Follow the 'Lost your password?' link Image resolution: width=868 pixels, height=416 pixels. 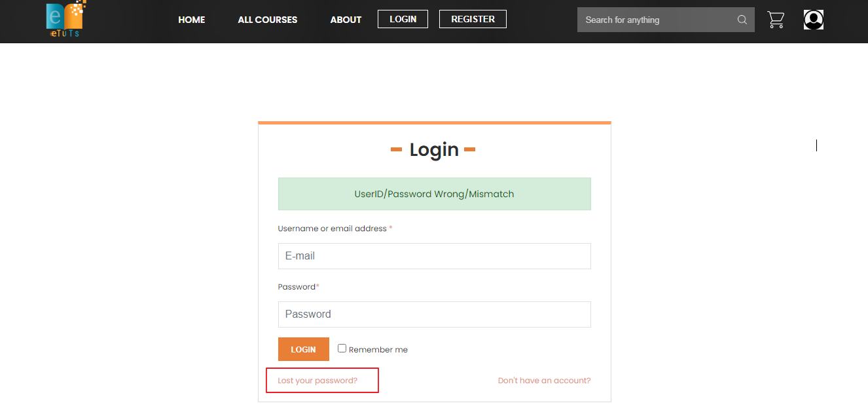(317, 381)
